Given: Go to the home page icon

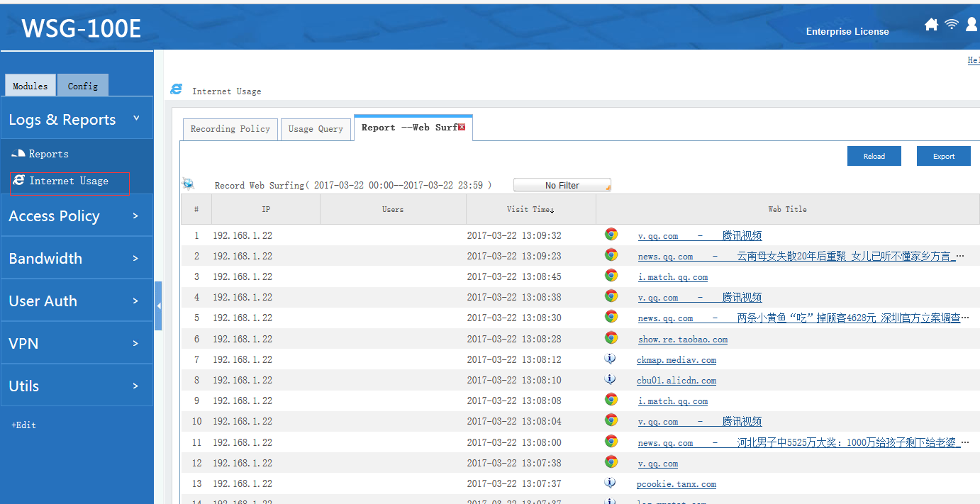Looking at the screenshot, I should pos(932,25).
